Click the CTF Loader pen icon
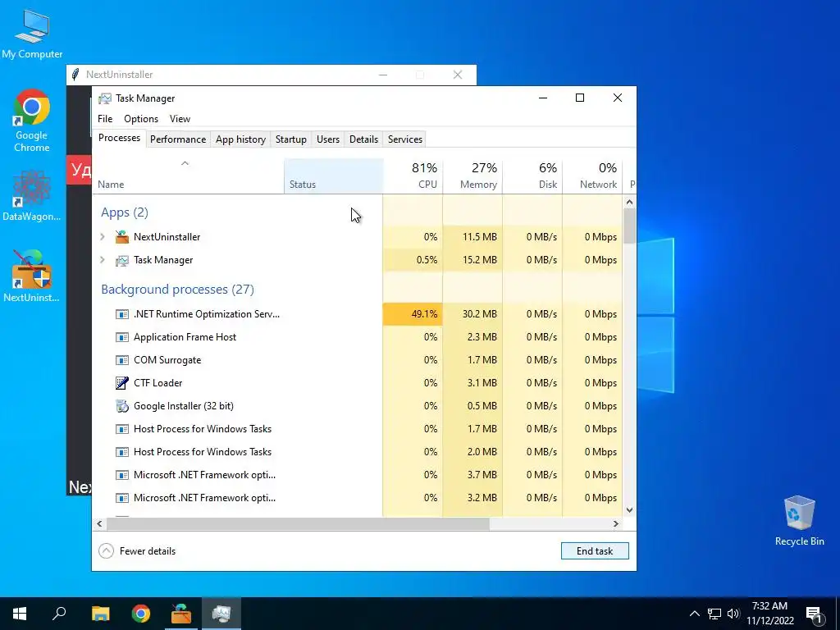 [x=122, y=383]
